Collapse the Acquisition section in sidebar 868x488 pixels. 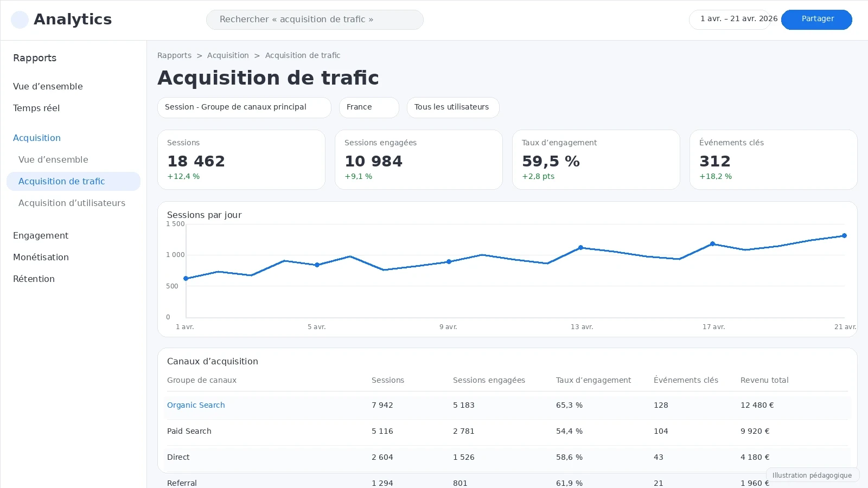pos(37,138)
